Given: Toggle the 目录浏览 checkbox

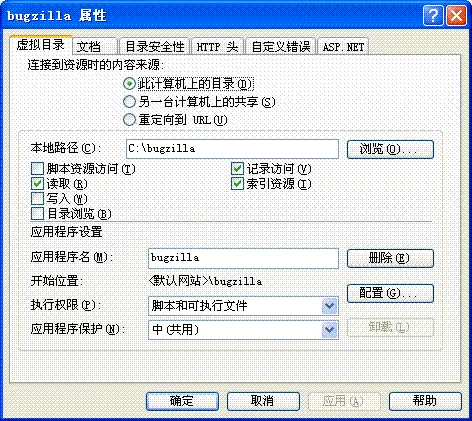Looking at the screenshot, I should click(37, 214).
